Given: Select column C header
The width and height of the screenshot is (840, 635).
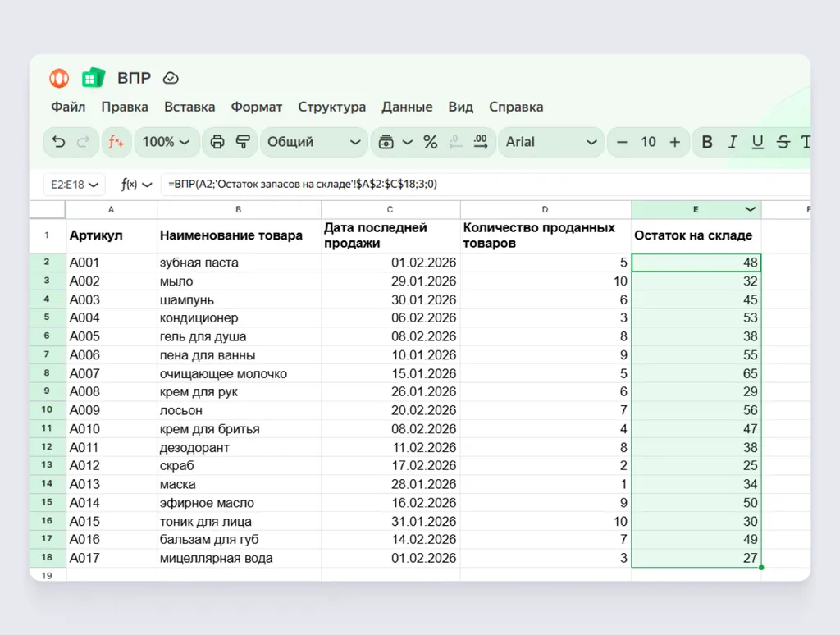Looking at the screenshot, I should tap(390, 209).
